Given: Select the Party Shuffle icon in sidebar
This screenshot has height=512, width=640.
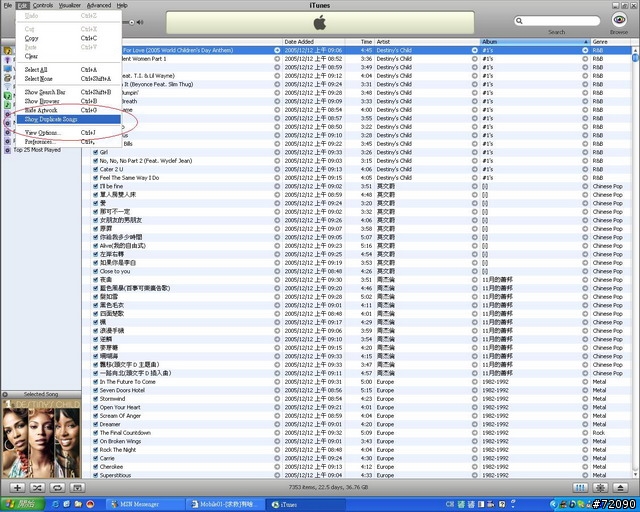Looking at the screenshot, I should [x=7, y=78].
